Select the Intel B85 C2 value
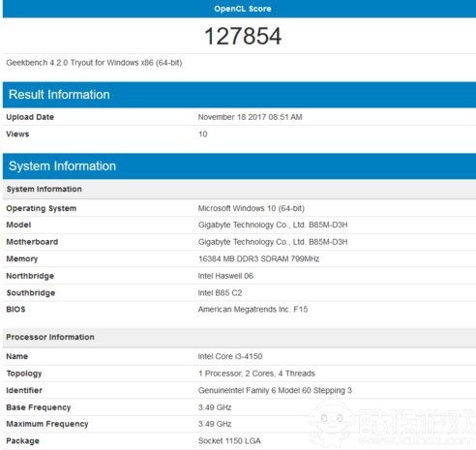 (220, 293)
